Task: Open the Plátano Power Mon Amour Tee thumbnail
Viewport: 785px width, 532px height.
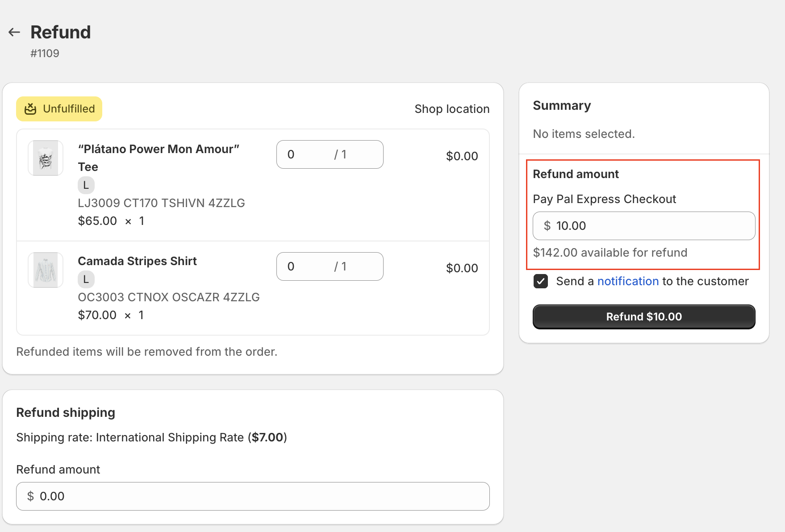Action: point(46,158)
